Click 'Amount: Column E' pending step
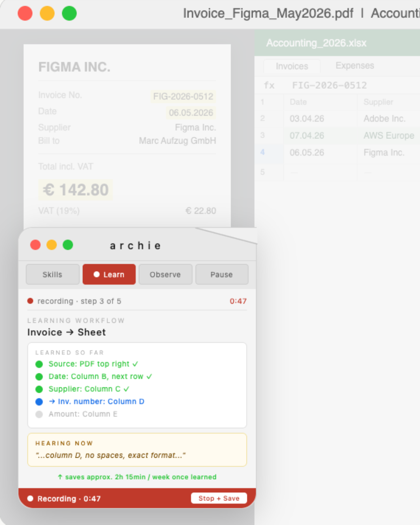 pos(83,414)
